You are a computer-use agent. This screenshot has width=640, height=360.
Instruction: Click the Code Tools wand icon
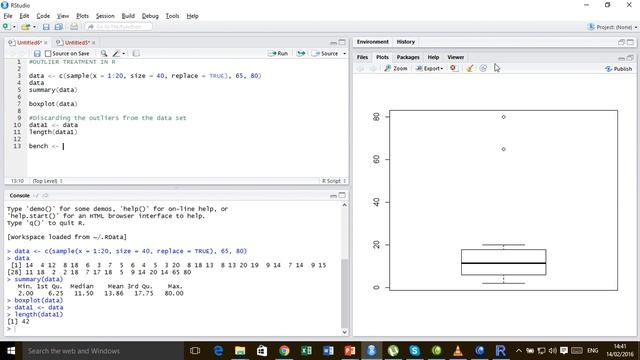[x=116, y=53]
